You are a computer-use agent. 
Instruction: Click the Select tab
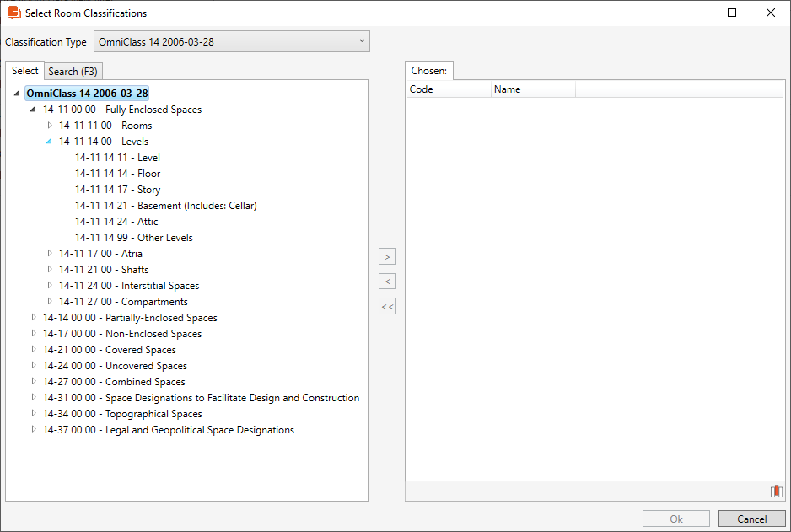point(24,71)
